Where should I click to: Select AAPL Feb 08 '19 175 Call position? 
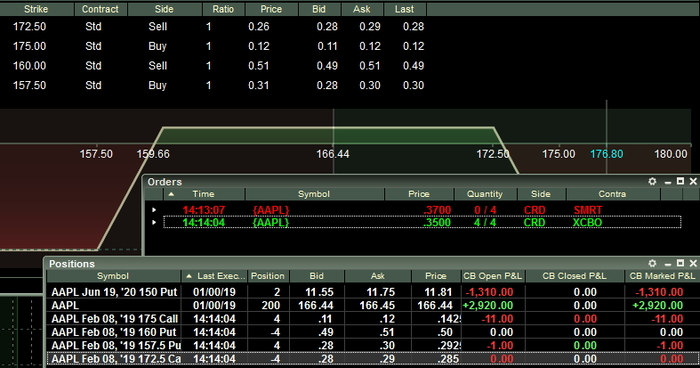point(373,319)
